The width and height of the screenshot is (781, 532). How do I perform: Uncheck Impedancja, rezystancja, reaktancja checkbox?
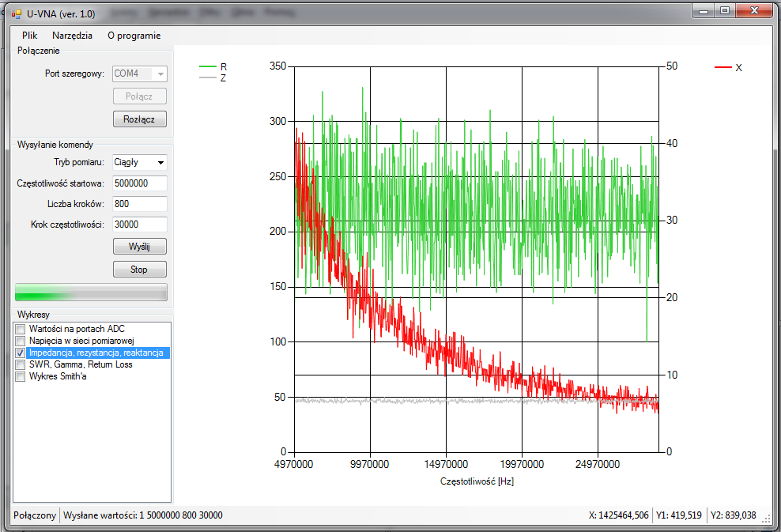click(x=21, y=353)
